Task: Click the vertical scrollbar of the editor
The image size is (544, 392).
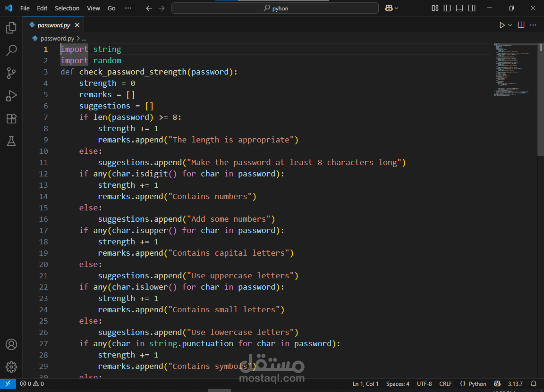Action: (541, 100)
